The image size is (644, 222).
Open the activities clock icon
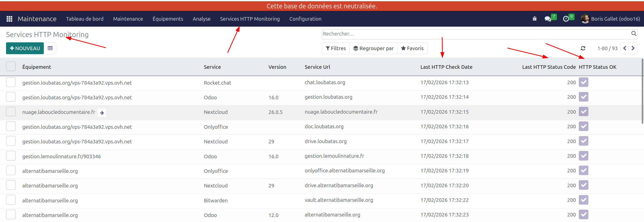coord(566,19)
